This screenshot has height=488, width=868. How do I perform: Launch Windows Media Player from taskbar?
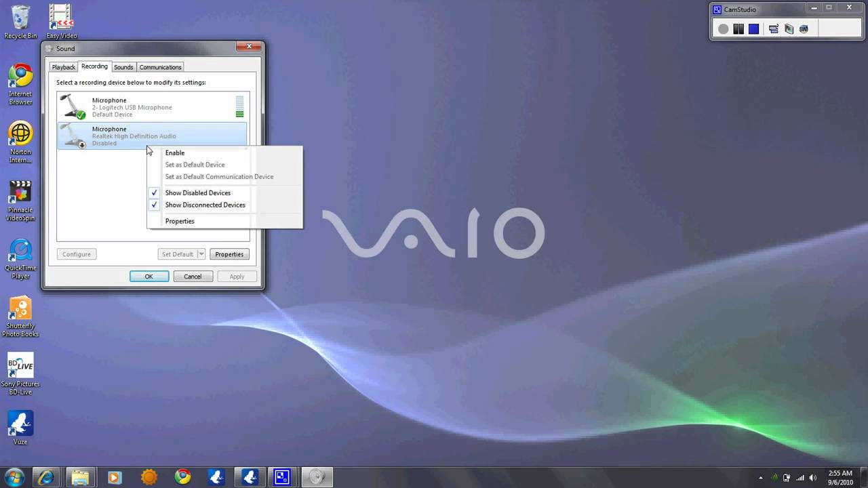(114, 477)
